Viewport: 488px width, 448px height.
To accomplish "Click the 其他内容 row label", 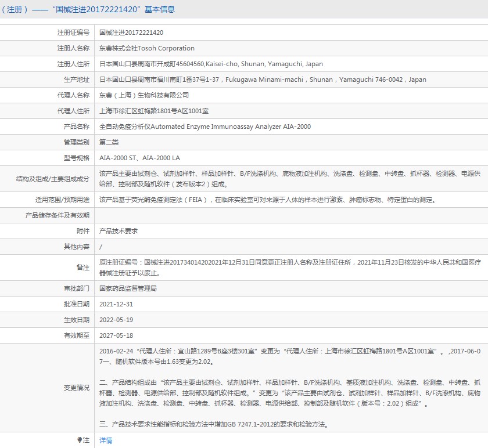I will pos(77,247).
